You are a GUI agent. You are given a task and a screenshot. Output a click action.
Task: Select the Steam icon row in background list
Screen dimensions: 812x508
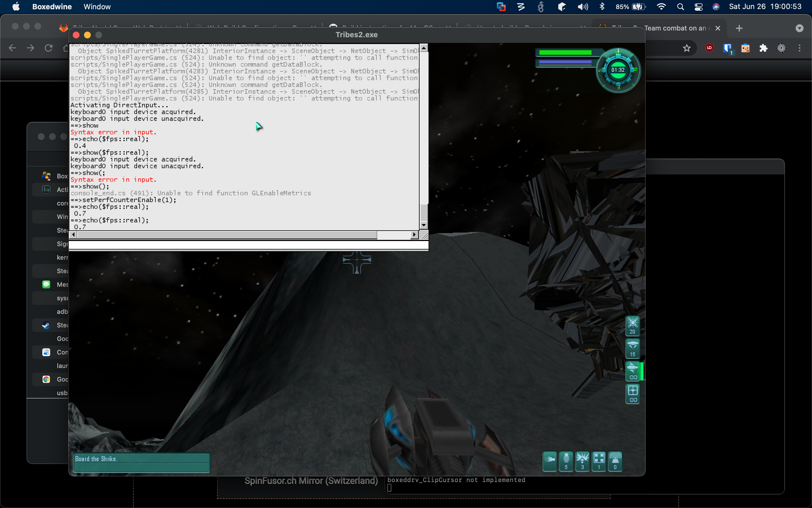(50, 325)
